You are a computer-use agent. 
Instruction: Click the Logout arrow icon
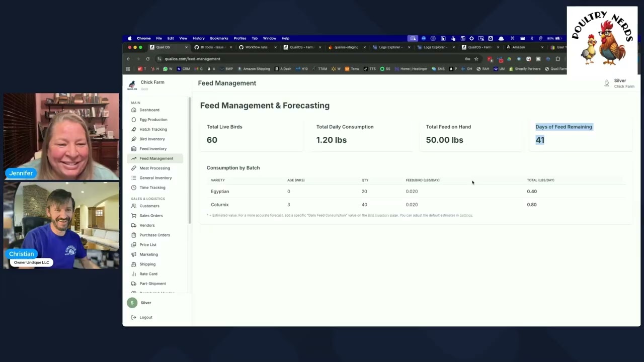134,317
